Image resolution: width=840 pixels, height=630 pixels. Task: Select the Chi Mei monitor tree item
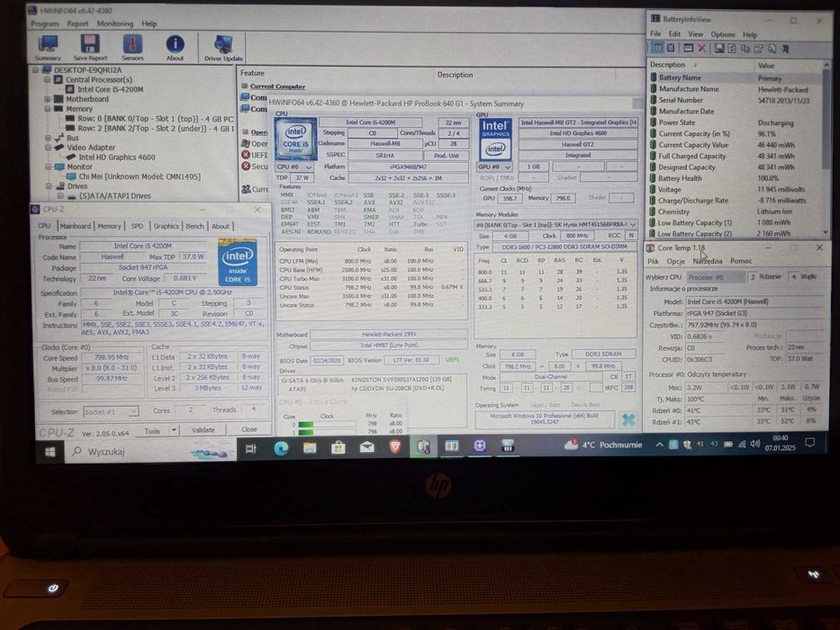(140, 176)
